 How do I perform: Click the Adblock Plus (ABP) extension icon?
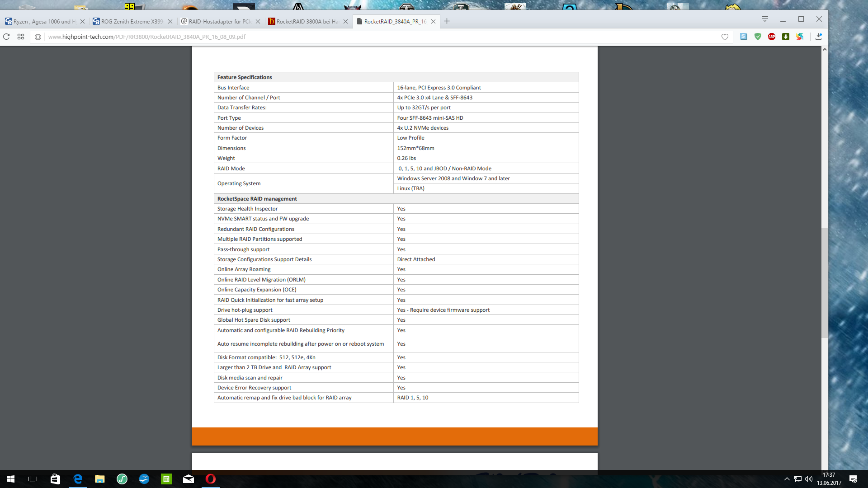772,37
